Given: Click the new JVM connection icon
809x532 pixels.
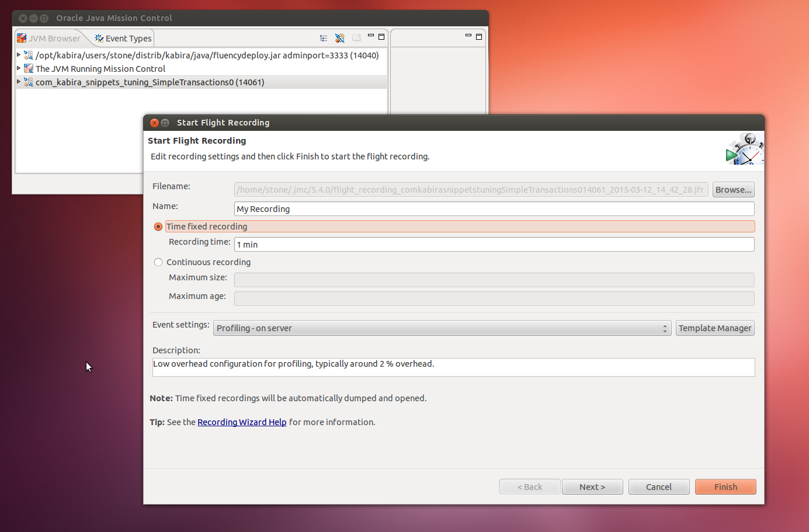Looking at the screenshot, I should point(340,38).
